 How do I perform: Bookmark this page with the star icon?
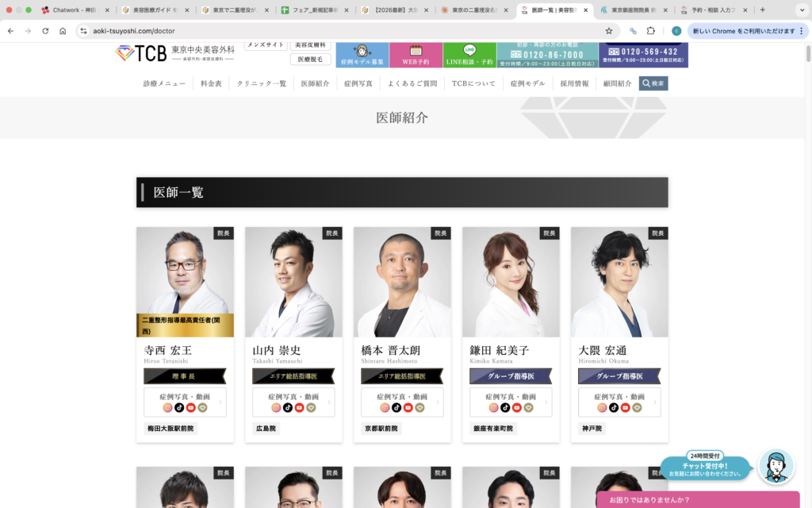pyautogui.click(x=609, y=31)
